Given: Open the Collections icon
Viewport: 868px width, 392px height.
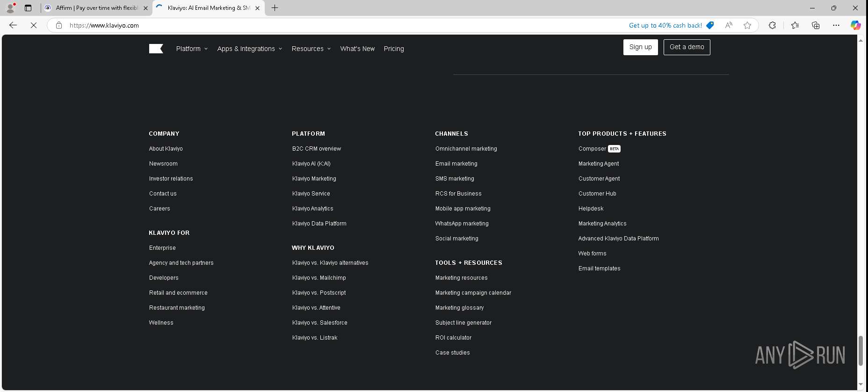Looking at the screenshot, I should tap(816, 25).
